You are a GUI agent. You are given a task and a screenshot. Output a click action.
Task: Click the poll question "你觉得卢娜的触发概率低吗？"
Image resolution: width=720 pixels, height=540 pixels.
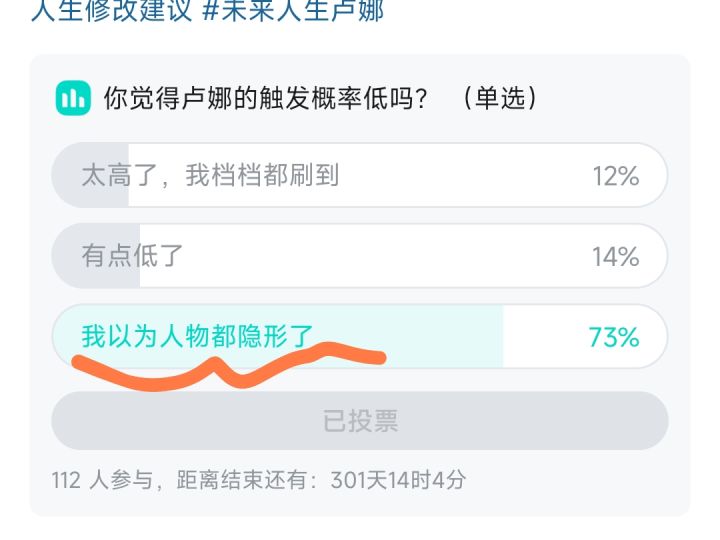(266, 98)
